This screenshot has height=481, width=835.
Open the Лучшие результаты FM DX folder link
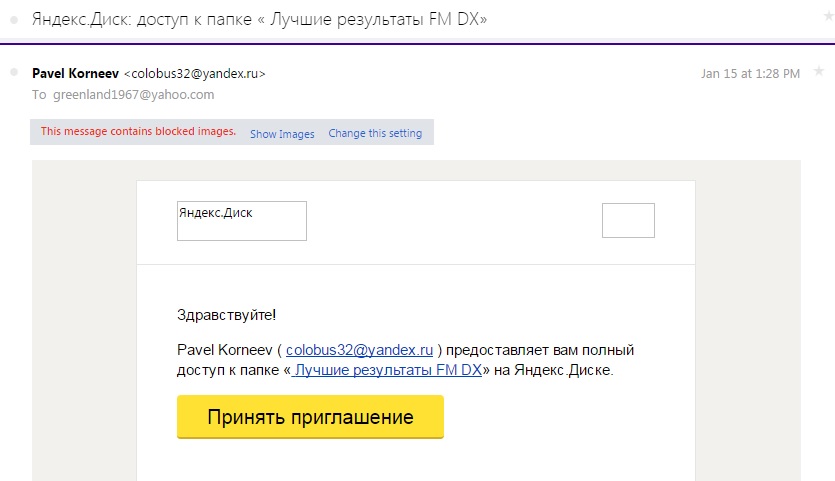coord(387,370)
